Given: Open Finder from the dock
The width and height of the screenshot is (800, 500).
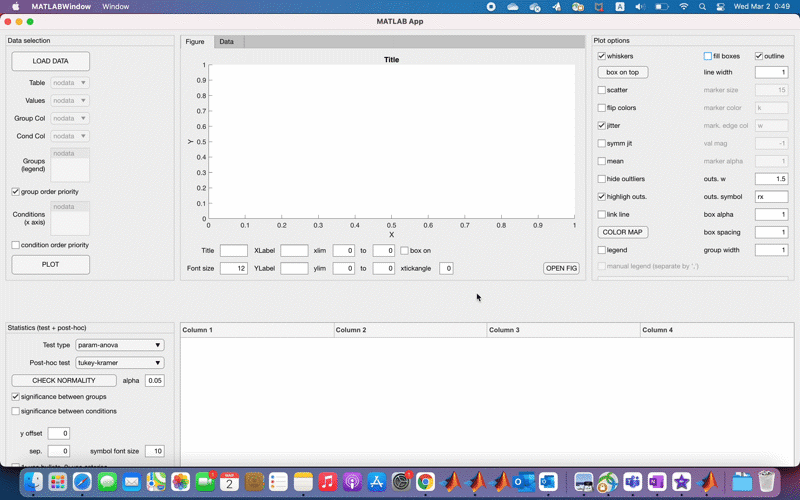Looking at the screenshot, I should [x=34, y=483].
